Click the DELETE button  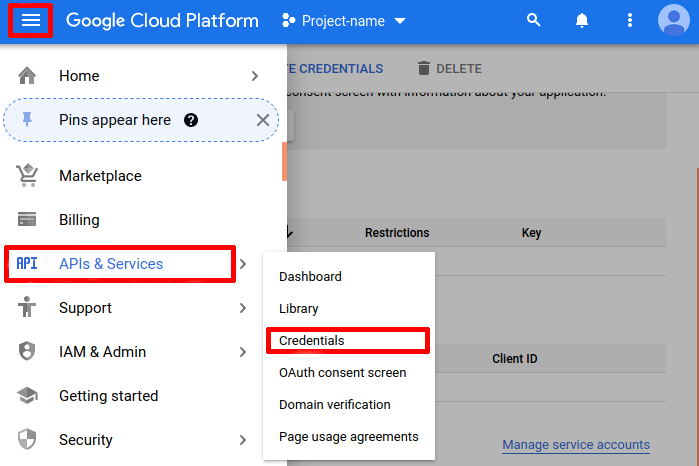pyautogui.click(x=449, y=69)
